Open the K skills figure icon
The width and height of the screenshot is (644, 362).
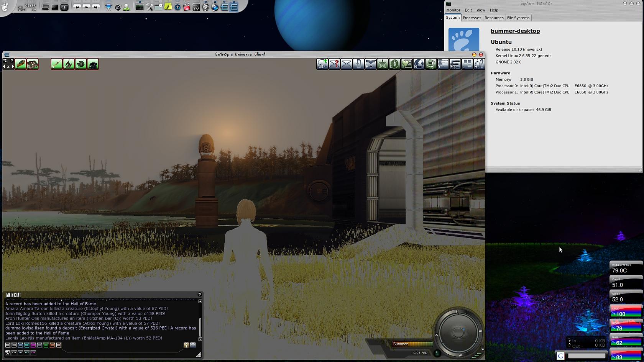[x=394, y=64]
